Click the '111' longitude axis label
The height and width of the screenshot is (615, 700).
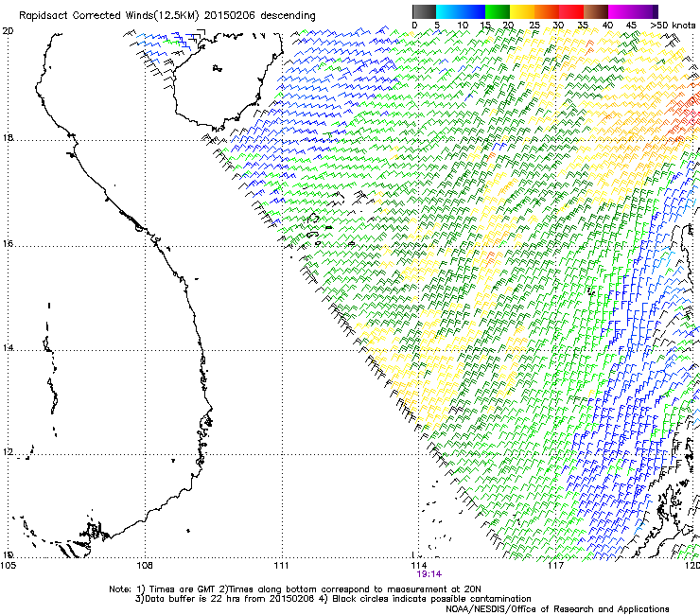point(281,566)
